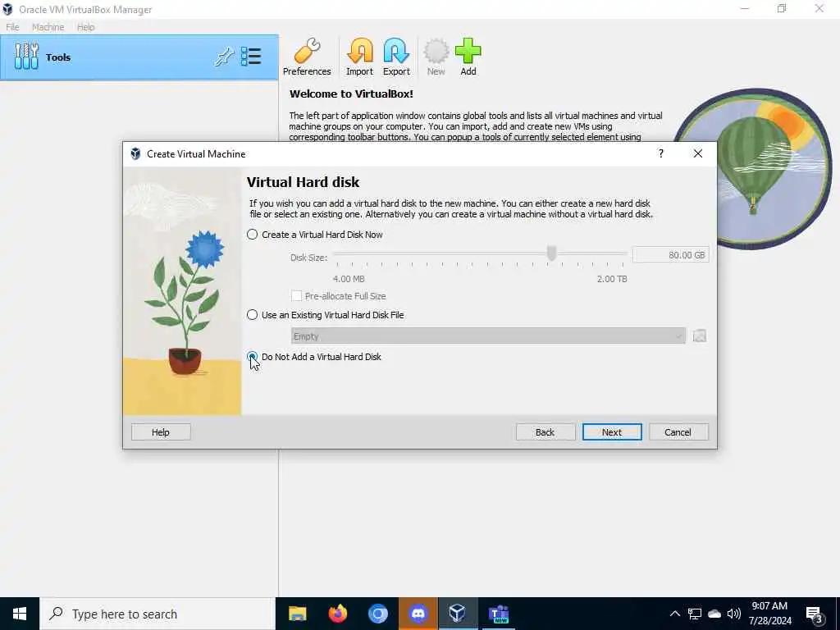Click the 4.00 MB slider minimum label
This screenshot has width=840, height=630.
click(349, 279)
